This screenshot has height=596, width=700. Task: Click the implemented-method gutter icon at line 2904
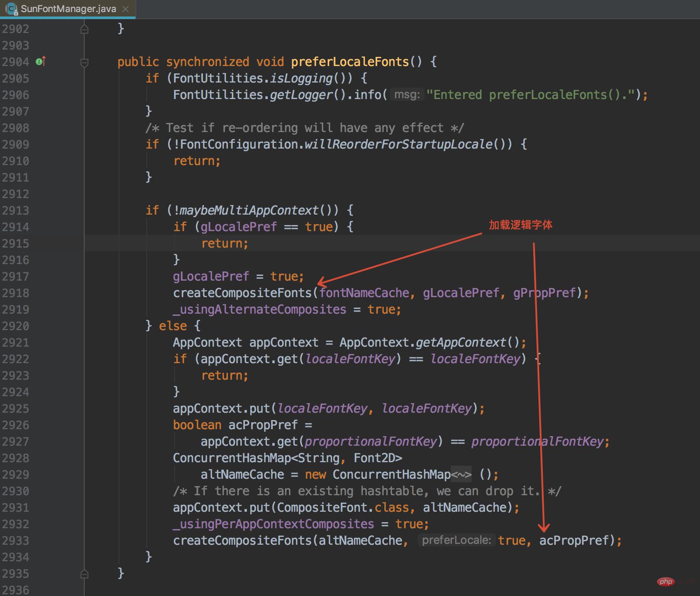[x=40, y=62]
